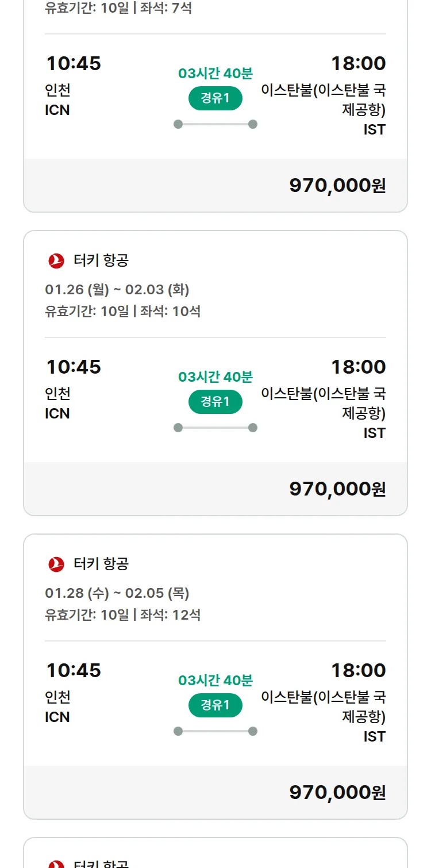
Task: Tap the 좌석: 7석 validity line
Action: [118, 8]
